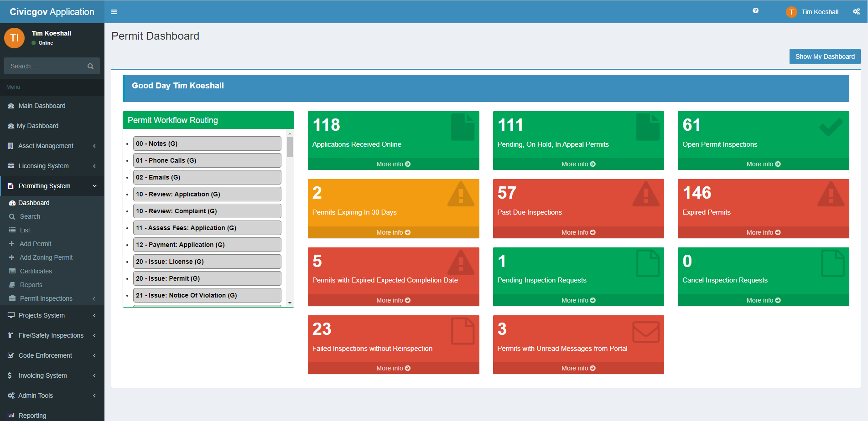
Task: Expand the Asset Management section
Action: 46,146
